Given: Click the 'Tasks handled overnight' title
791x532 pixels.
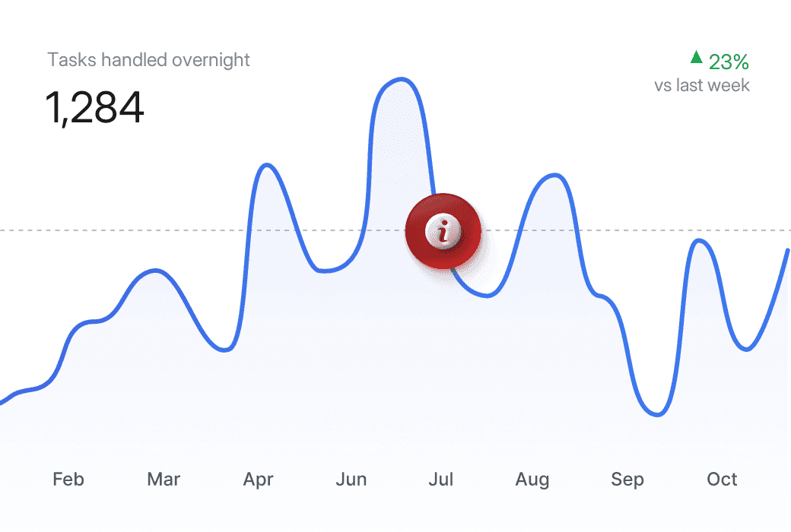Looking at the screenshot, I should coord(148,60).
